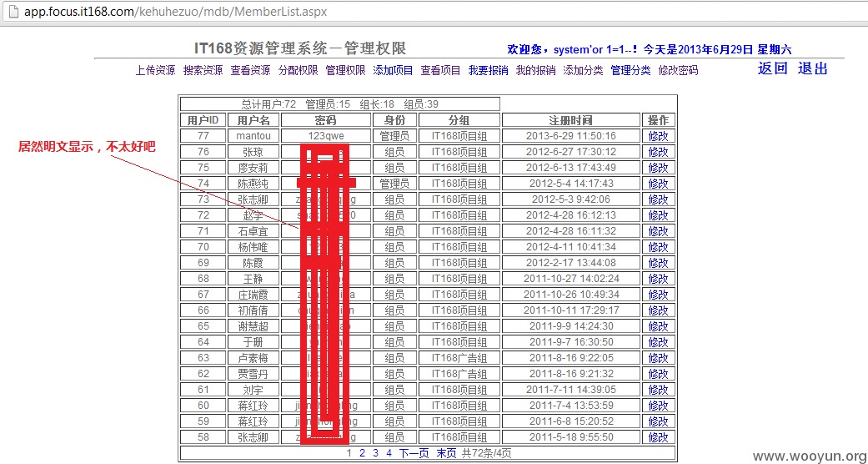Click the 注册时间 column header
This screenshot has width=868, height=464.
click(570, 120)
